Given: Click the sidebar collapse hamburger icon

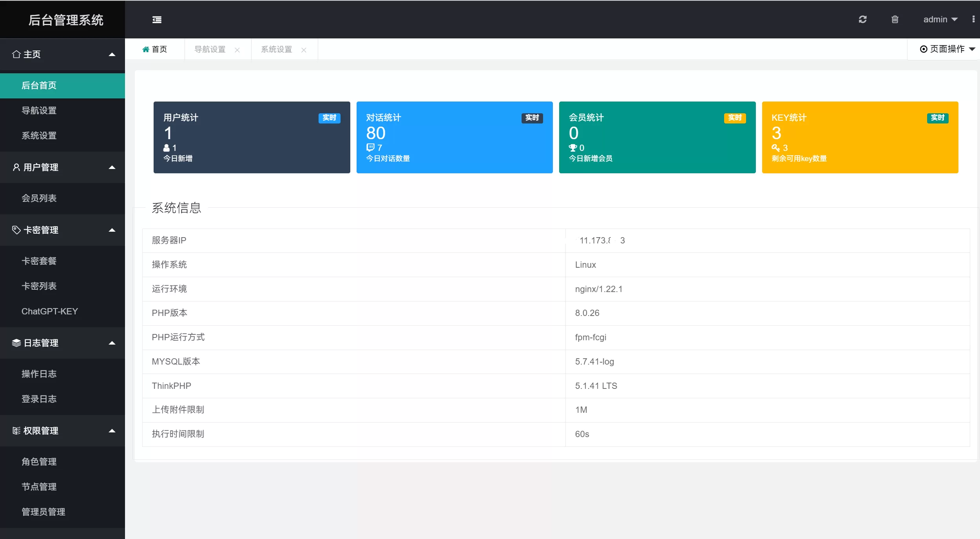Looking at the screenshot, I should click(157, 20).
